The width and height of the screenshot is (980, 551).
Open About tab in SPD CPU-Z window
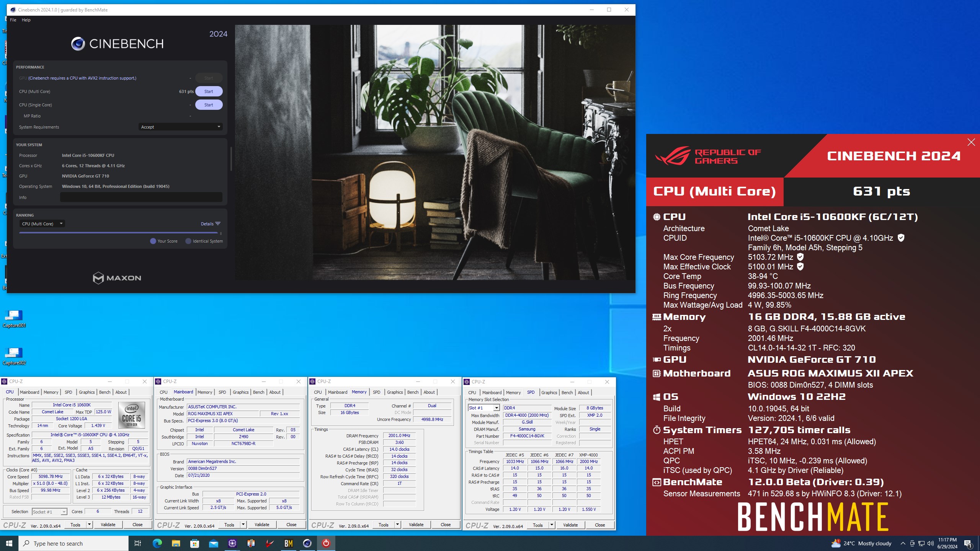click(x=583, y=393)
